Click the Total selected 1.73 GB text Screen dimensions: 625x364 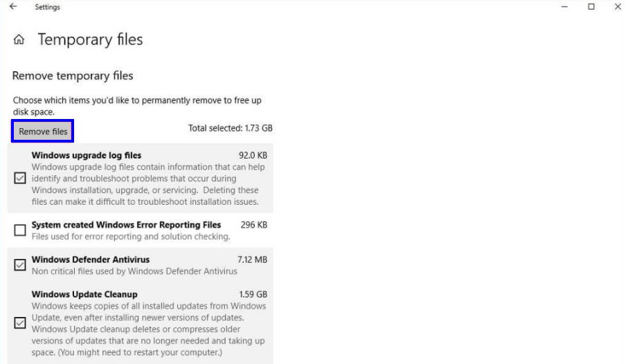pos(230,128)
